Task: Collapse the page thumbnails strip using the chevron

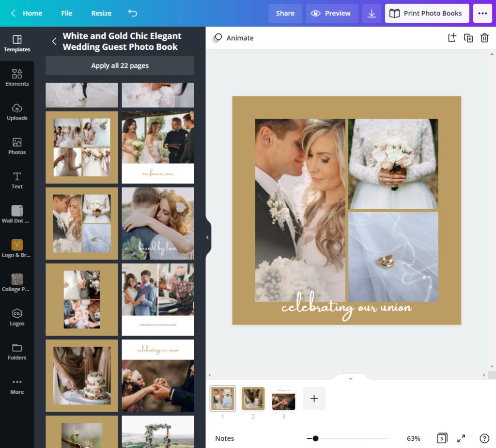Action: click(351, 378)
